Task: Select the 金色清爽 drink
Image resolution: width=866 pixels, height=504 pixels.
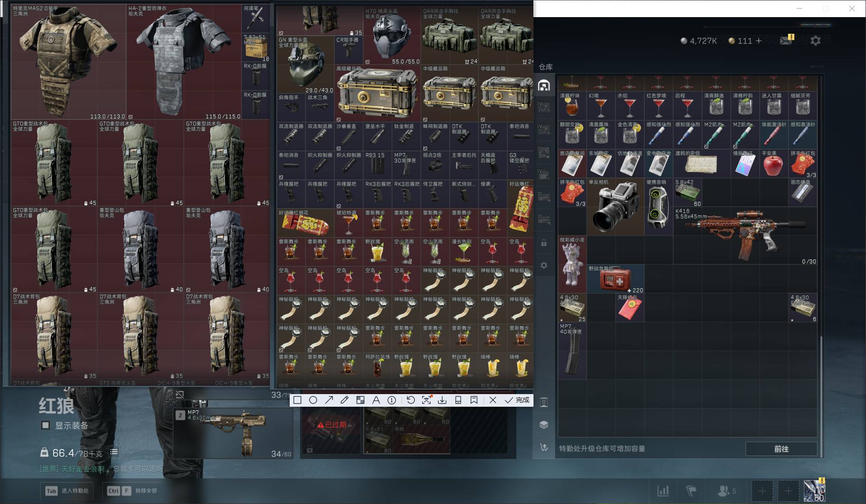Action: 630,135
